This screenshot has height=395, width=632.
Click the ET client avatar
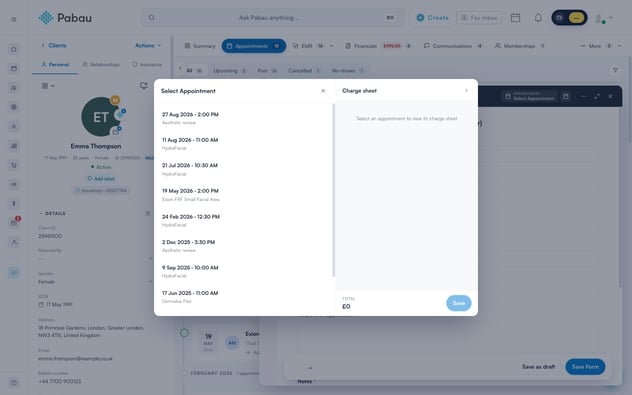[x=101, y=117]
